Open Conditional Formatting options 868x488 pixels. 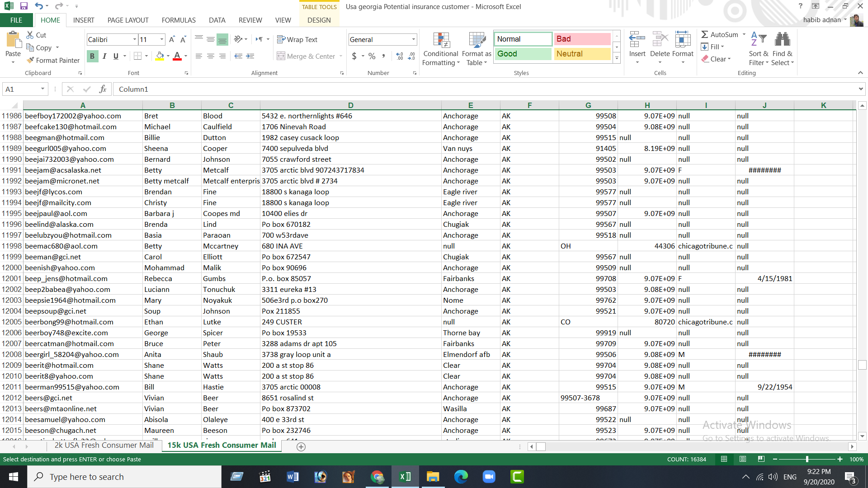tap(441, 49)
